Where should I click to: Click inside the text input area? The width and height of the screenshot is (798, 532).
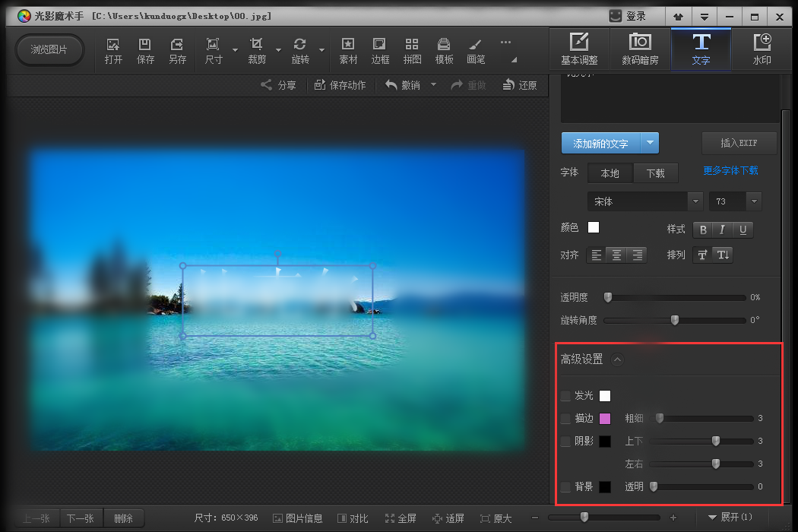pyautogui.click(x=670, y=98)
